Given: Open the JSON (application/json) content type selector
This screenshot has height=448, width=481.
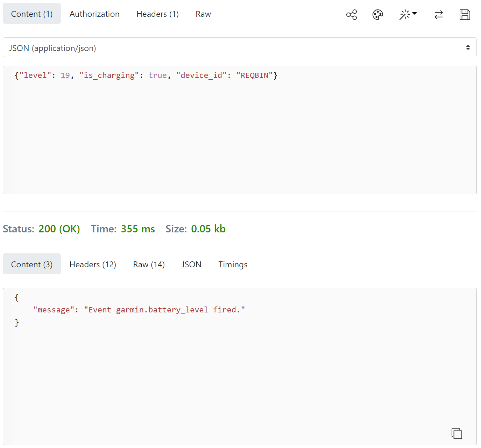Looking at the screenshot, I should coord(240,48).
